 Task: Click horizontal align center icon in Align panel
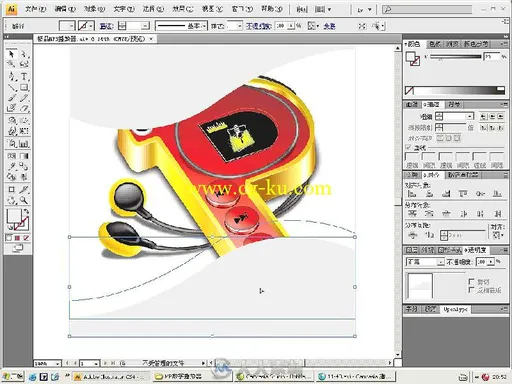point(429,193)
